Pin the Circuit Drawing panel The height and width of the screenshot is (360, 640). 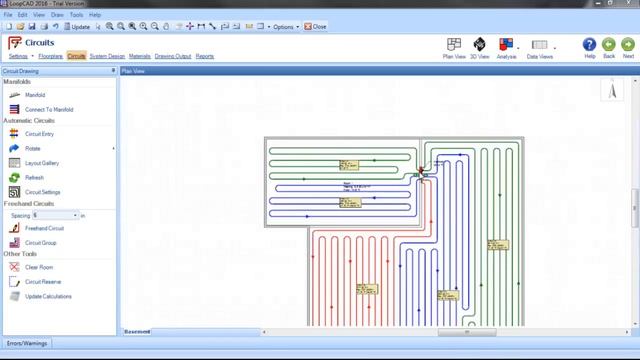click(x=113, y=71)
